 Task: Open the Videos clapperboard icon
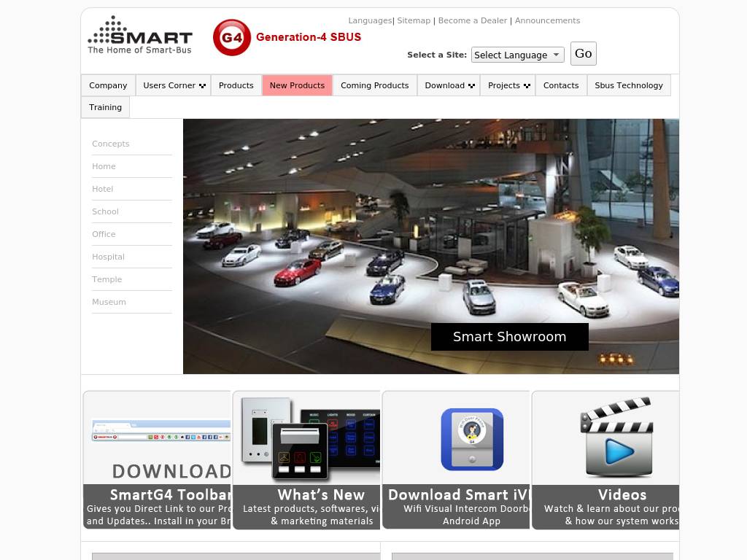click(616, 437)
